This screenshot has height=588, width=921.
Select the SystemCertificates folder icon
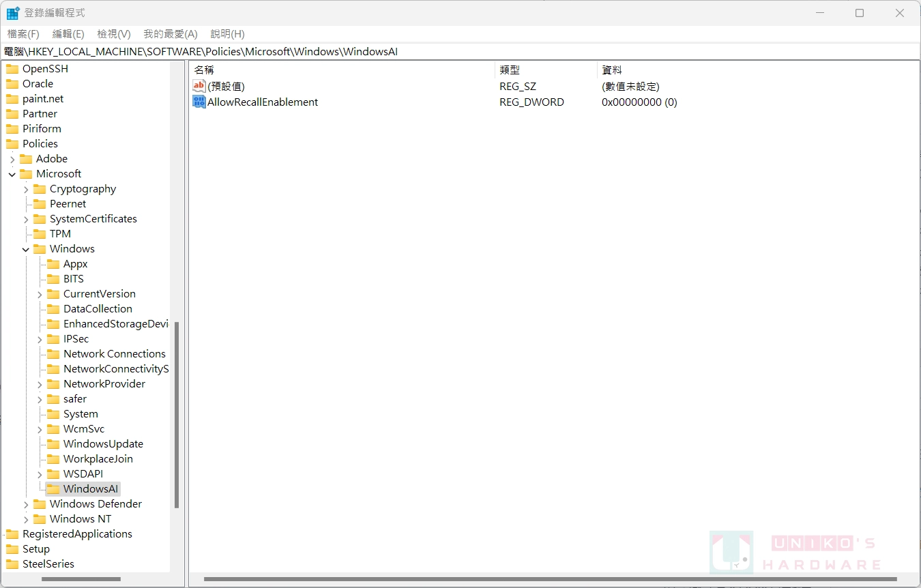(x=40, y=219)
